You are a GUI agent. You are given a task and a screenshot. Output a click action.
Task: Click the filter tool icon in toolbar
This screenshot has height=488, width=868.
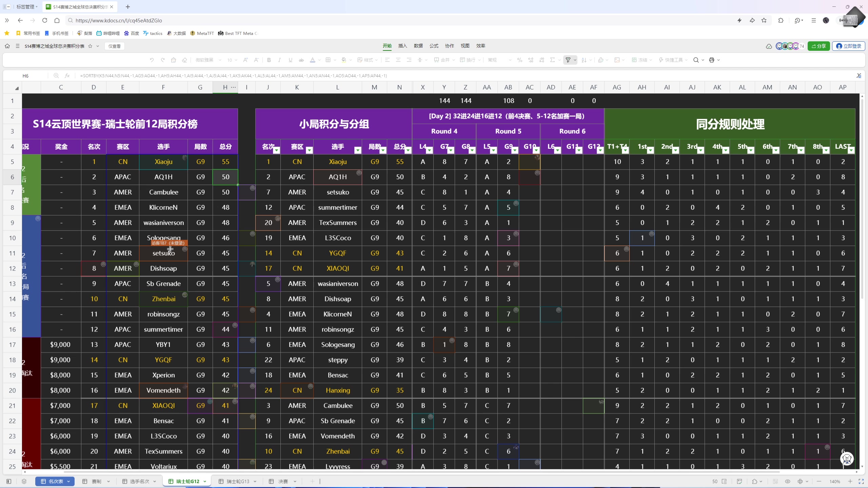click(x=568, y=60)
